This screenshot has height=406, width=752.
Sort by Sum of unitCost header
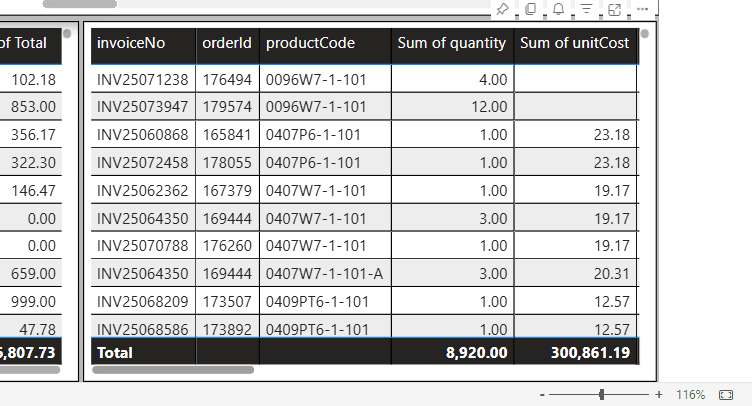tap(575, 43)
